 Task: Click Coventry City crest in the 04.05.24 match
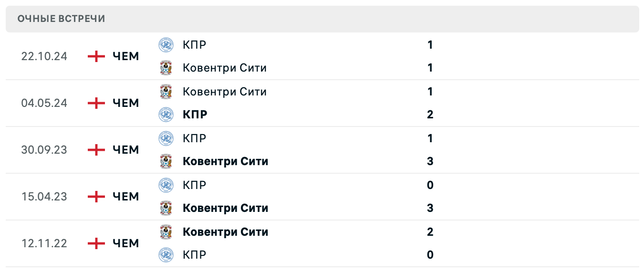pos(166,92)
